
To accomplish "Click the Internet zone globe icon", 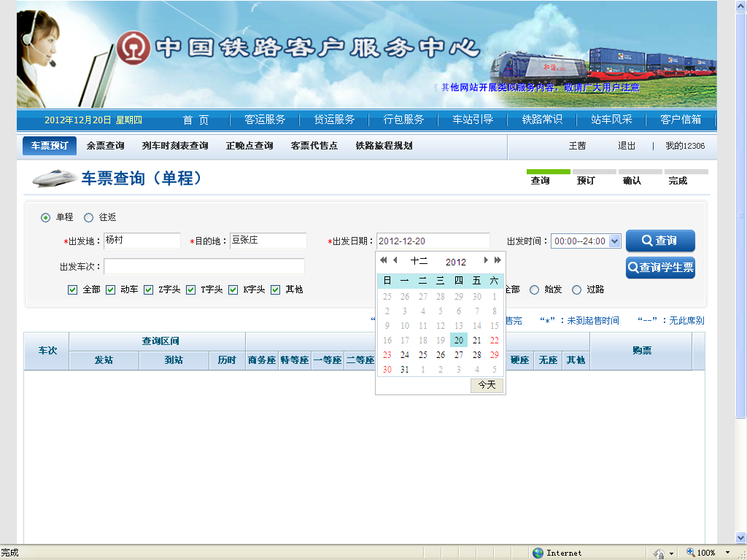I will pos(538,553).
